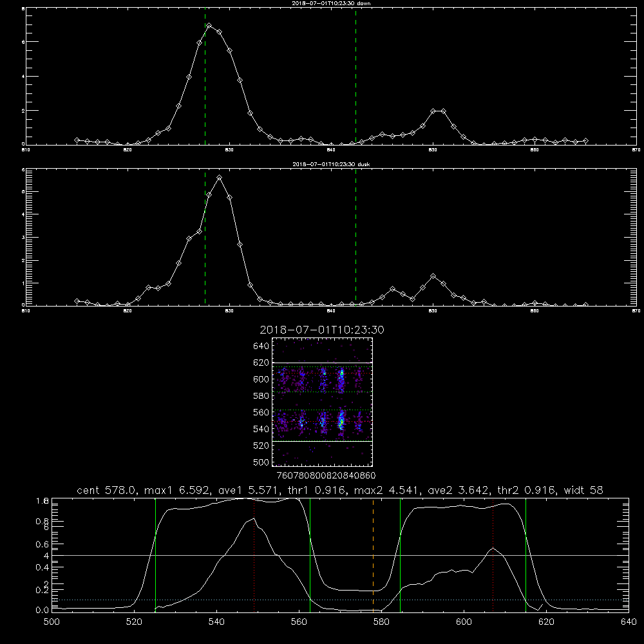
Task: Click the 500 label on spectrogram y-axis
Action: [261, 462]
